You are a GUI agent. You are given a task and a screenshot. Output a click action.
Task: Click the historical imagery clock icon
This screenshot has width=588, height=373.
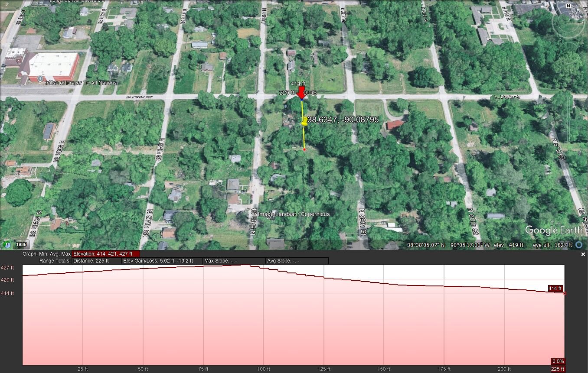coord(7,244)
